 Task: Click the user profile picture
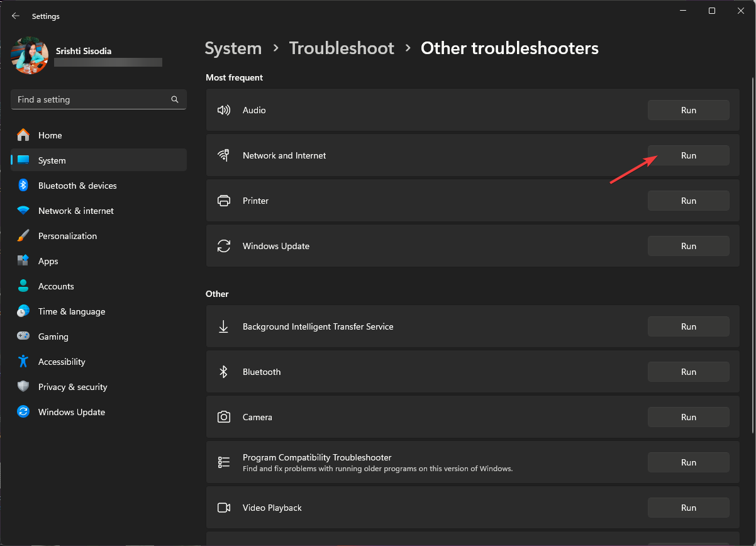point(30,55)
